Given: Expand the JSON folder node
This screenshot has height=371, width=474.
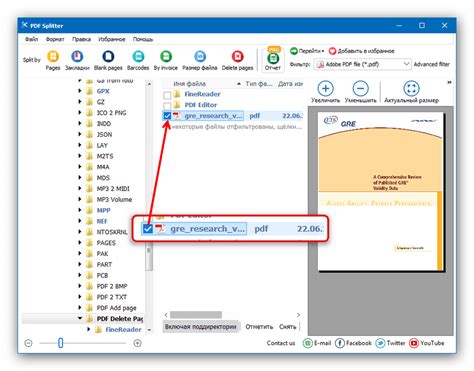Looking at the screenshot, I should 80,134.
